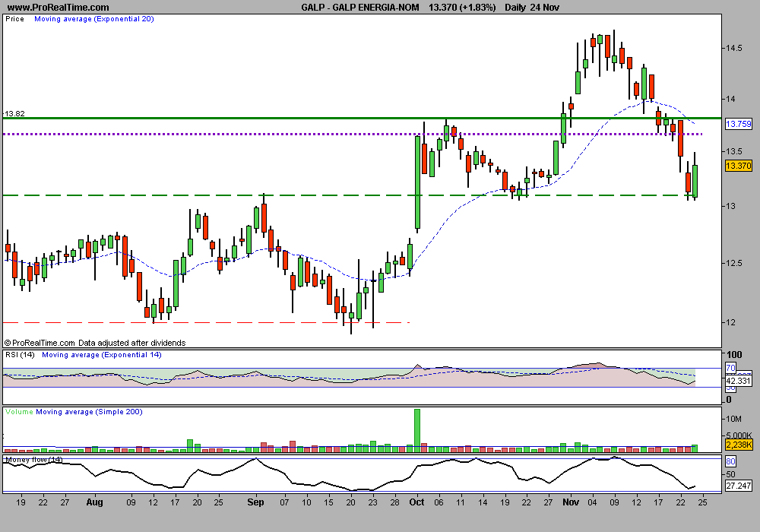Image resolution: width=760 pixels, height=532 pixels.
Task: Click the 10M volume scale label
Action: 733,419
